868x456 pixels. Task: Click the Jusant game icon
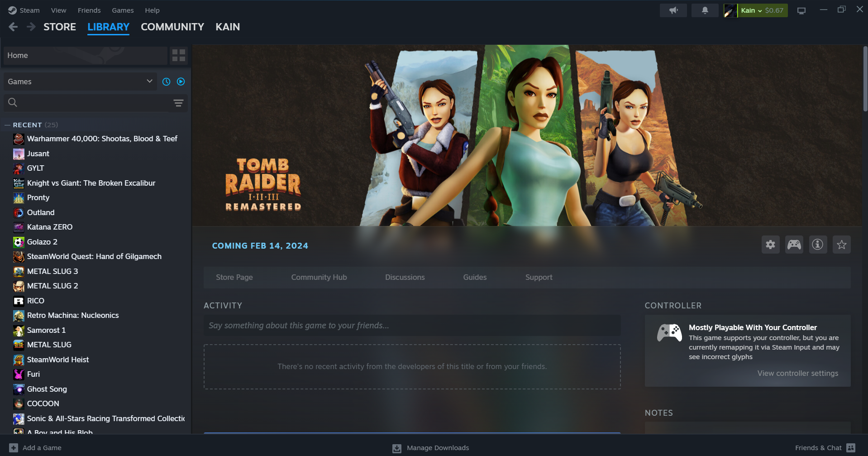click(x=19, y=154)
